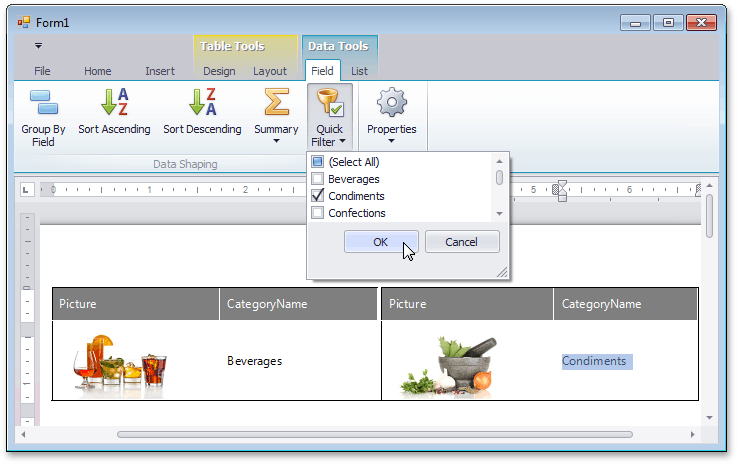The height and width of the screenshot is (464, 737).
Task: Click the Data Tools contextual group label
Action: click(338, 46)
